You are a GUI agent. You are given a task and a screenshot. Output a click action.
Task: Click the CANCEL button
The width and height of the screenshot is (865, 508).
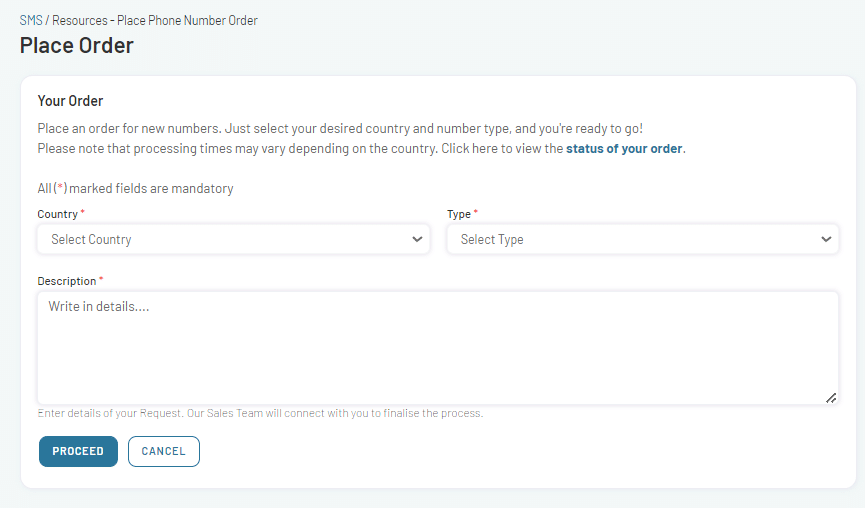pyautogui.click(x=164, y=451)
